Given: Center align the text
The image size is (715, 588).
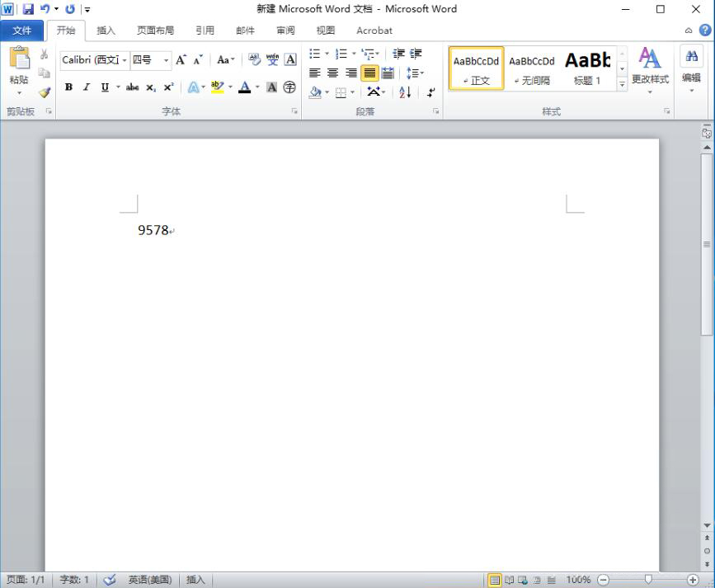Looking at the screenshot, I should point(333,73).
